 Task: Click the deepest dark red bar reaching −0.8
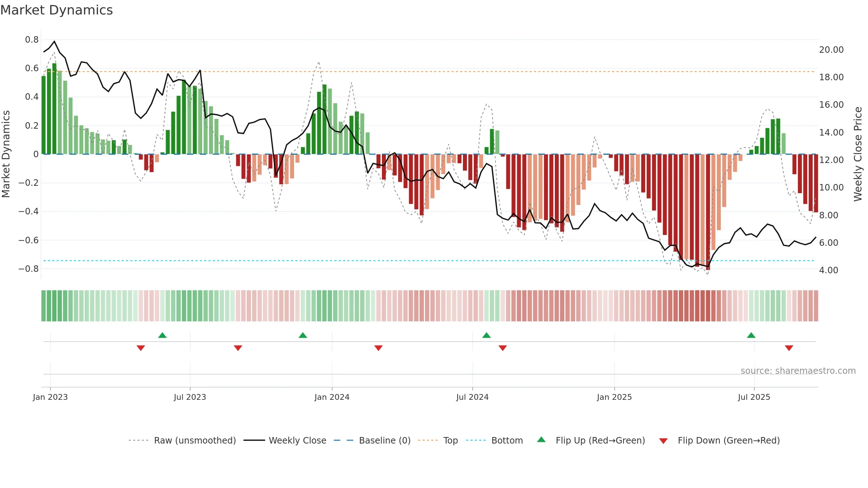[708, 212]
